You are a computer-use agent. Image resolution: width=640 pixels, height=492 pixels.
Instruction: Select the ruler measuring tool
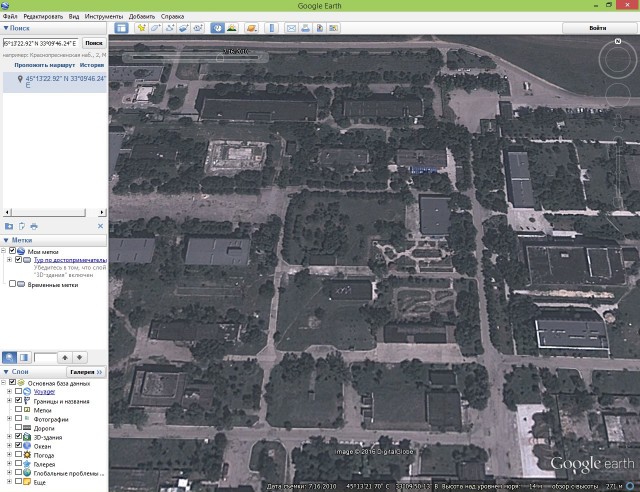(271, 28)
